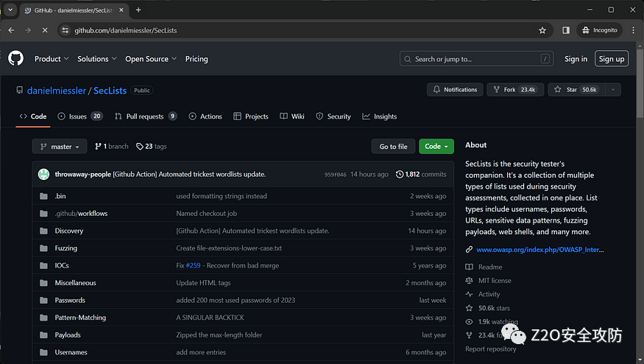Click the commit history clock icon
The image size is (644, 364).
coord(399,175)
